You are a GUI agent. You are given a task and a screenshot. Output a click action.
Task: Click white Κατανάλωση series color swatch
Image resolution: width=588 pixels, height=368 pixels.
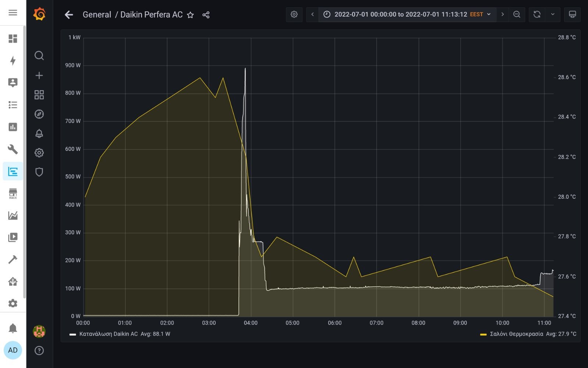pyautogui.click(x=73, y=335)
